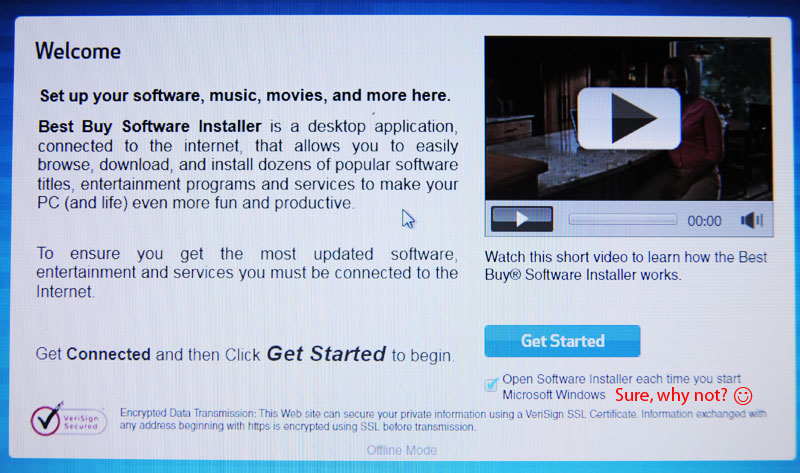Click 'Encrypted Data Transmission' notice text

pos(443,419)
